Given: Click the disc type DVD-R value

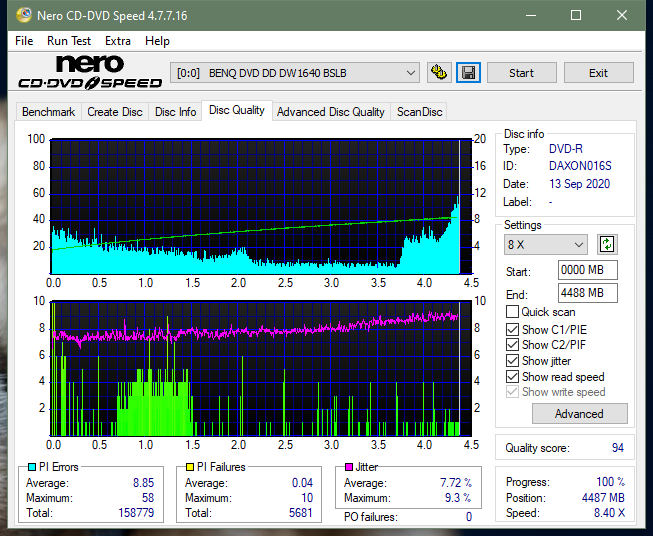Looking at the screenshot, I should pos(566,149).
